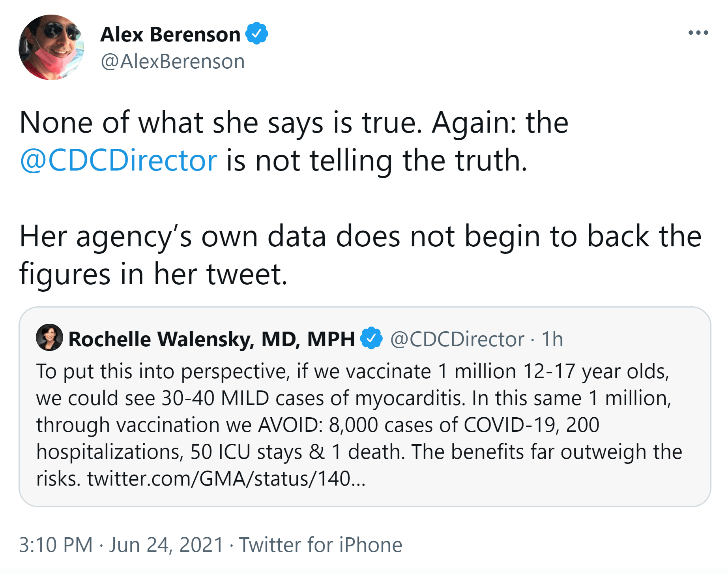Click the Twitter for iPhone source label
Screen dimensions: 728x574
tap(321, 545)
